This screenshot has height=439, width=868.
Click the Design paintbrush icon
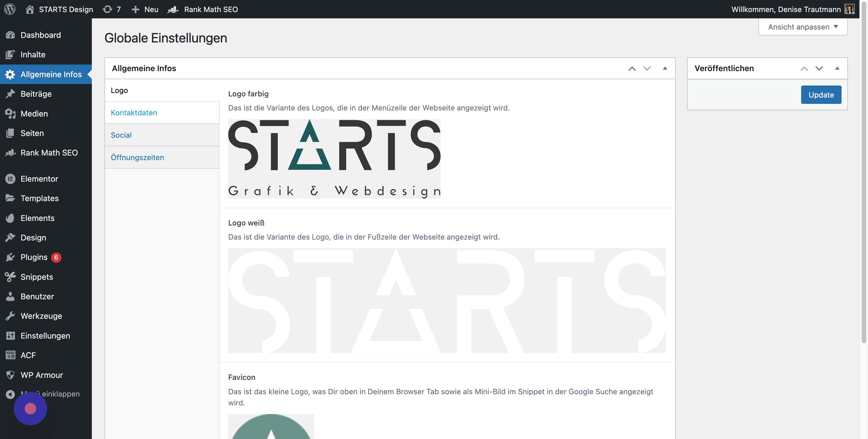10,238
